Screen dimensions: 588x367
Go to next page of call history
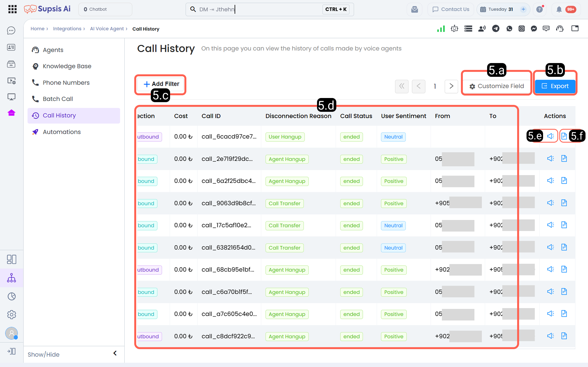point(451,86)
